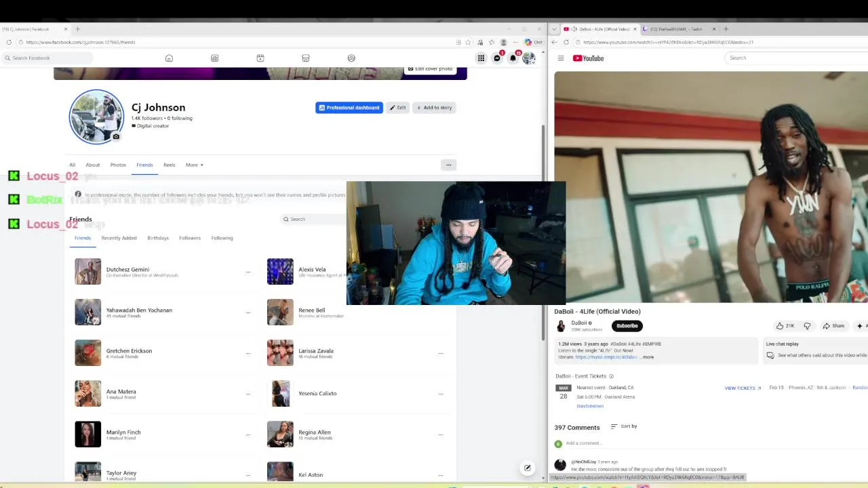Viewport: 868px width, 488px height.
Task: Open the Facebook account avatar menu
Action: tap(529, 58)
